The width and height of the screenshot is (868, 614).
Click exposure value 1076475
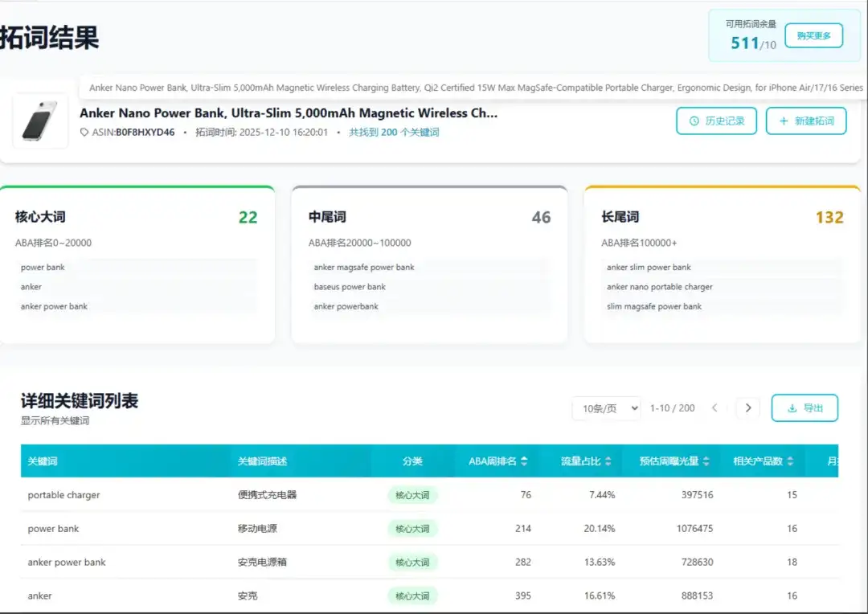pos(694,529)
